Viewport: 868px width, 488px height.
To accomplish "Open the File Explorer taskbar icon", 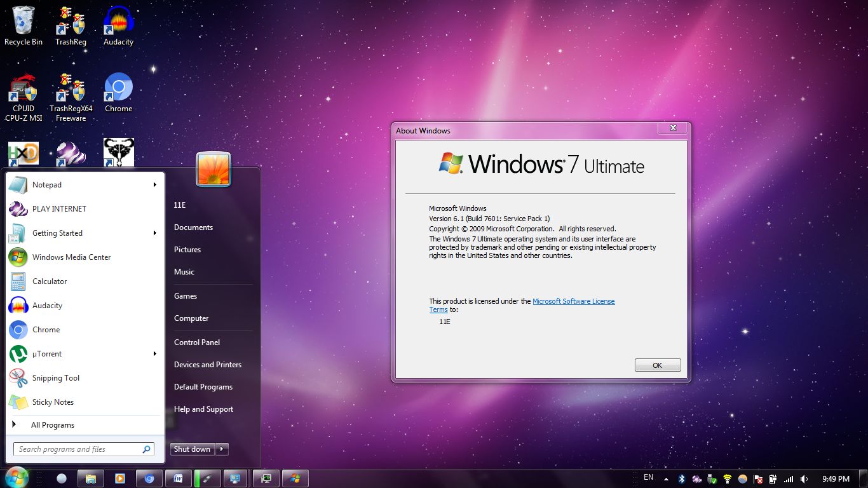I will click(x=91, y=478).
